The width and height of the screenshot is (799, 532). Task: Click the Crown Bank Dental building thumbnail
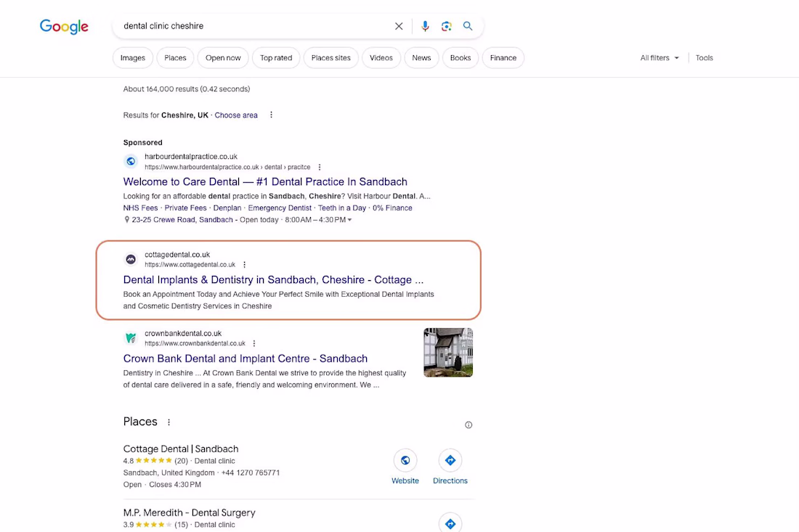447,353
